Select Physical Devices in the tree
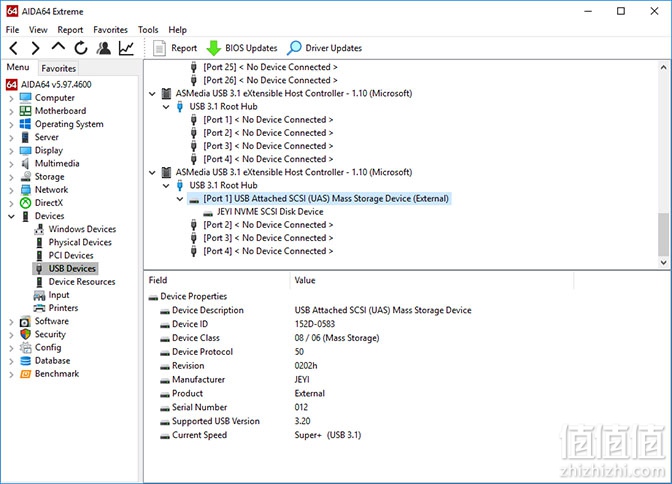The image size is (672, 484). [80, 242]
